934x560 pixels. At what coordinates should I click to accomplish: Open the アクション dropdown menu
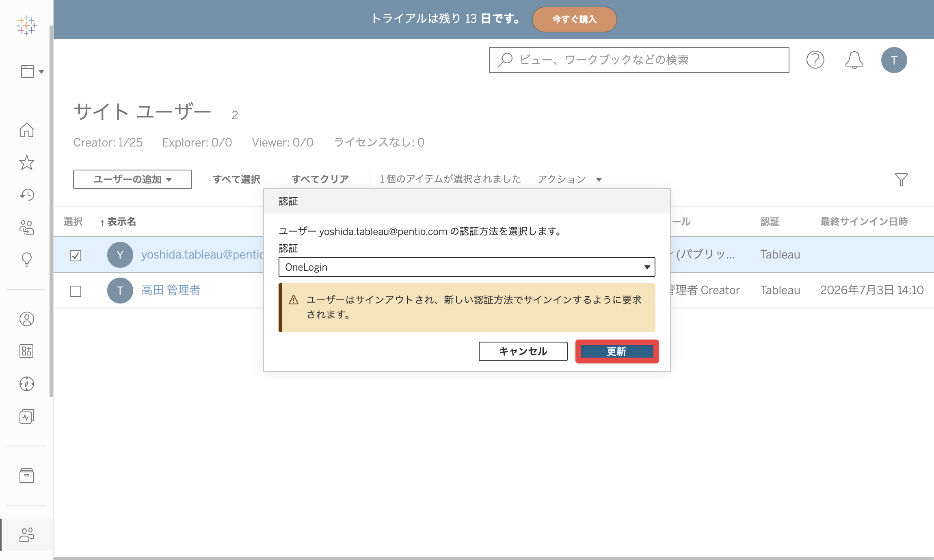(x=570, y=179)
